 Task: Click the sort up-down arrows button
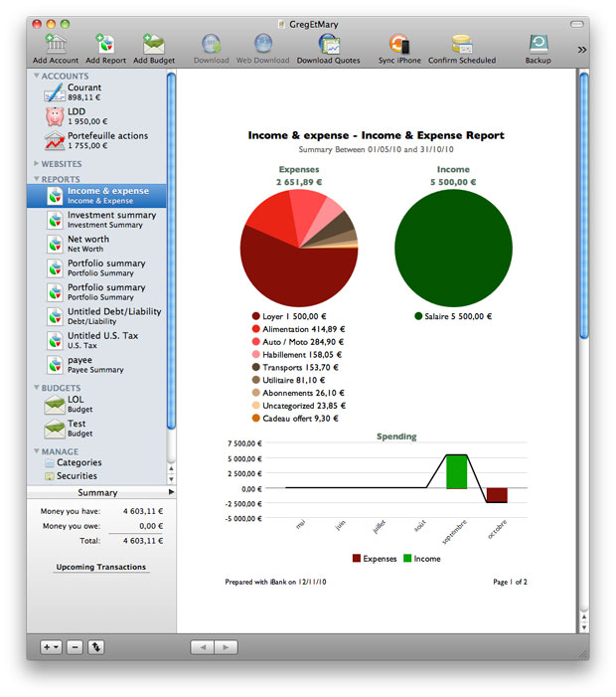tap(96, 647)
